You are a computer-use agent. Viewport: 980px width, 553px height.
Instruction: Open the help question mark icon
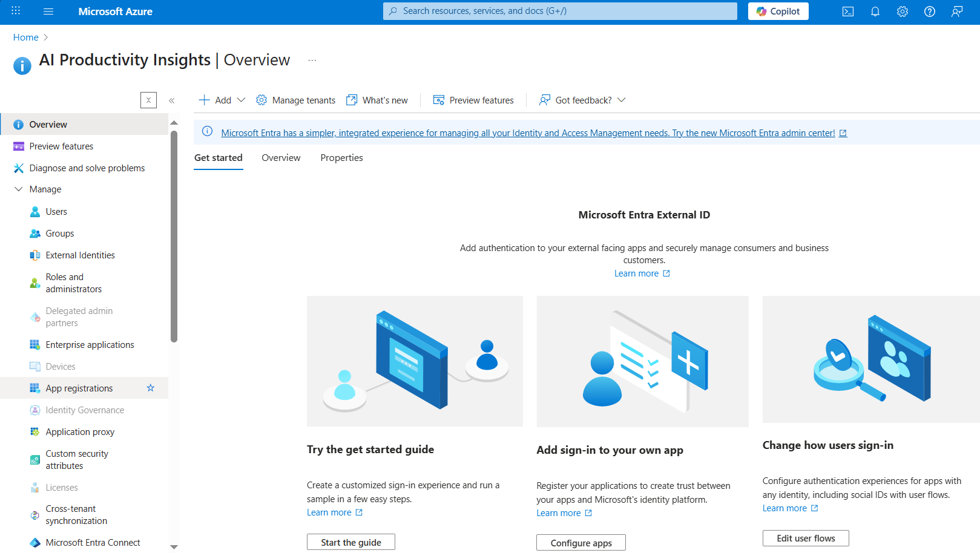click(x=930, y=11)
